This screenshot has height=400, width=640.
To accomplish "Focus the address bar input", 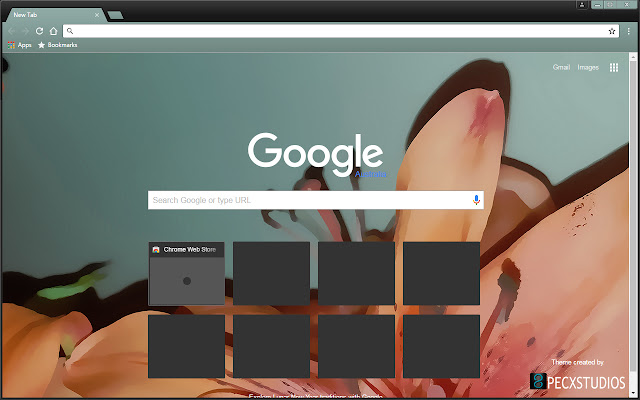I will tap(340, 31).
